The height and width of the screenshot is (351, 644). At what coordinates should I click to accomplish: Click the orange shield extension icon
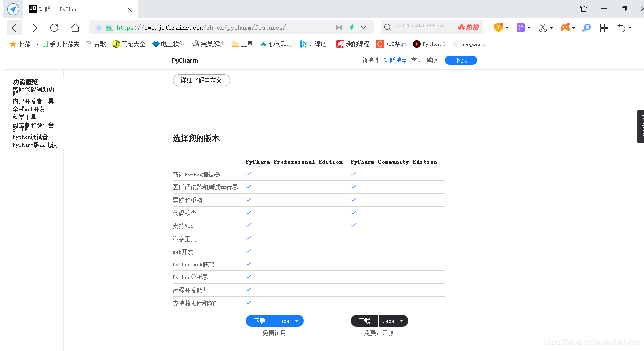[x=499, y=28]
